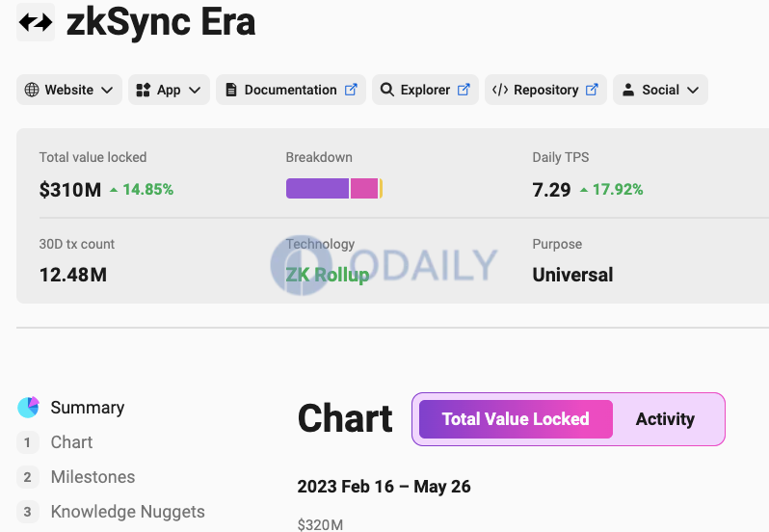Screen dimensions: 769x532
Task: Select the Total Value Locked chart toggle
Action: pos(516,419)
